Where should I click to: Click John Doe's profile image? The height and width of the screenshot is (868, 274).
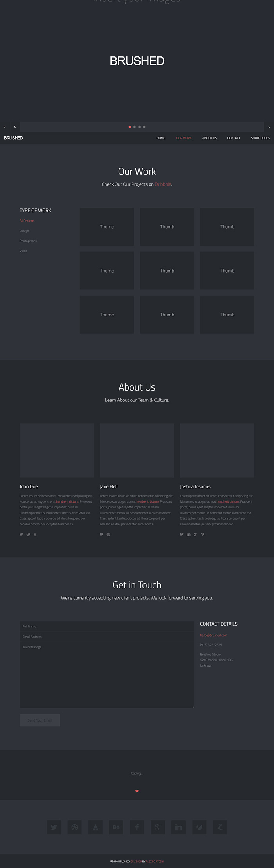point(57,450)
